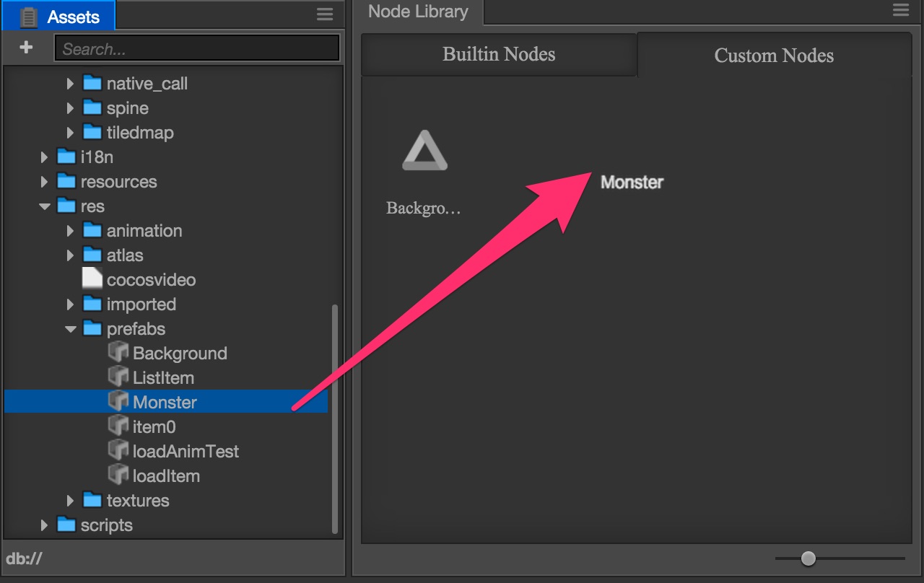Click the Background prefab cube icon
Viewport: 924px width, 583px height.
118,353
